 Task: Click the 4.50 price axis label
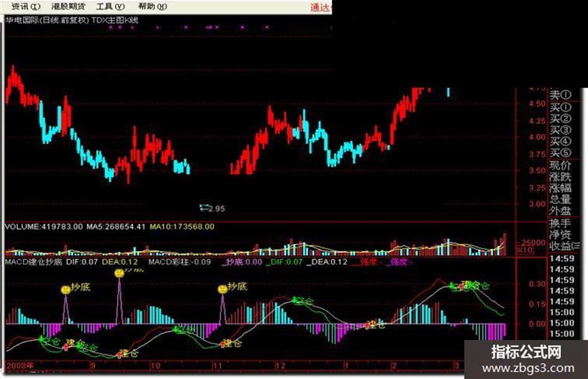tap(537, 103)
